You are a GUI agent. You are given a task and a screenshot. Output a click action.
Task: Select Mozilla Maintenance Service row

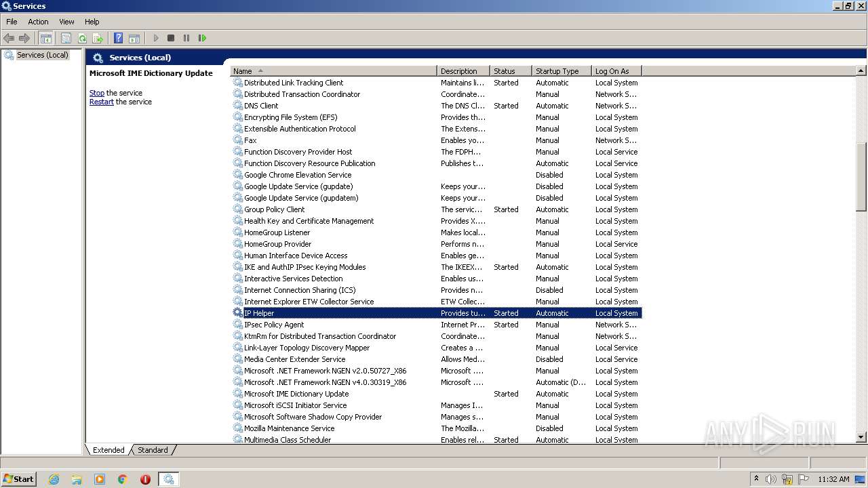pyautogui.click(x=436, y=428)
